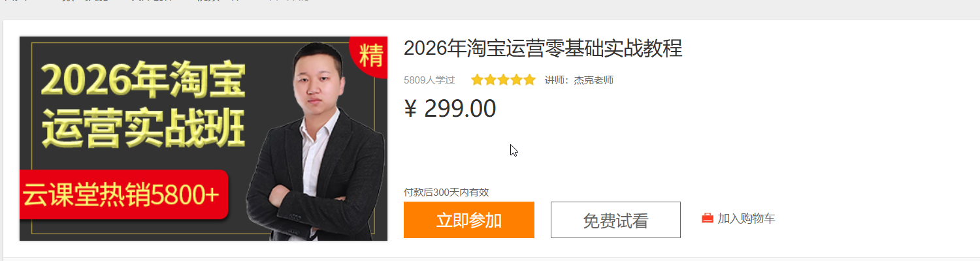Click the 加入购物车 text link
Viewport: 980px width, 261px height.
pos(746,219)
